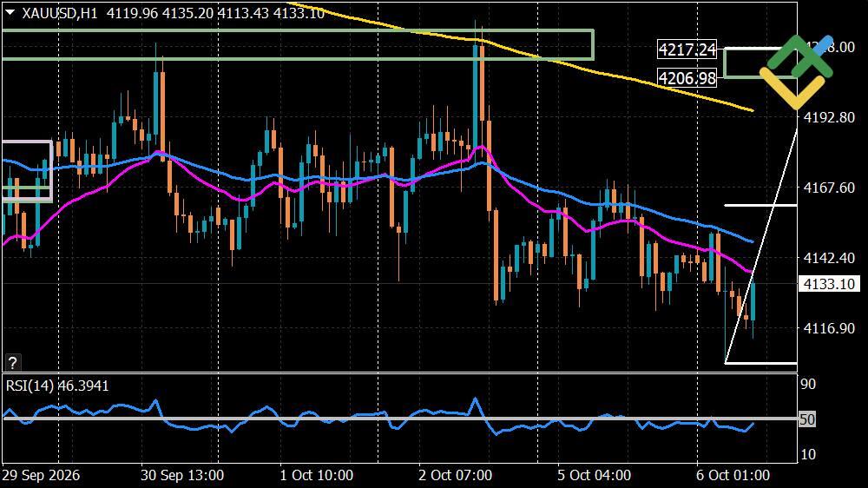868x488 pixels.
Task: Click the 4116.90 price axis value
Action: coord(829,328)
